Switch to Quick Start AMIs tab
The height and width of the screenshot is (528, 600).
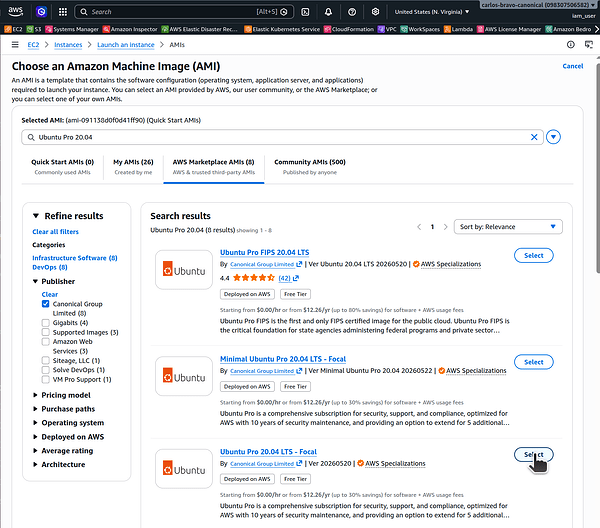tap(62, 166)
